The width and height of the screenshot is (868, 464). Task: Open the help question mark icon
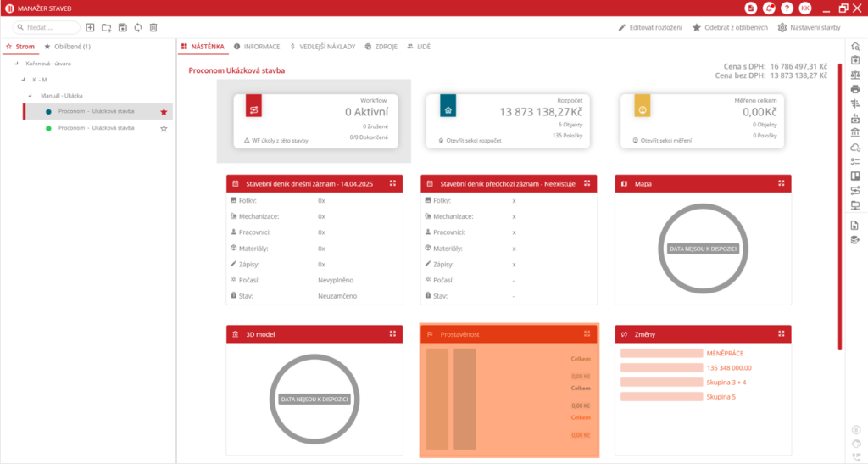787,8
